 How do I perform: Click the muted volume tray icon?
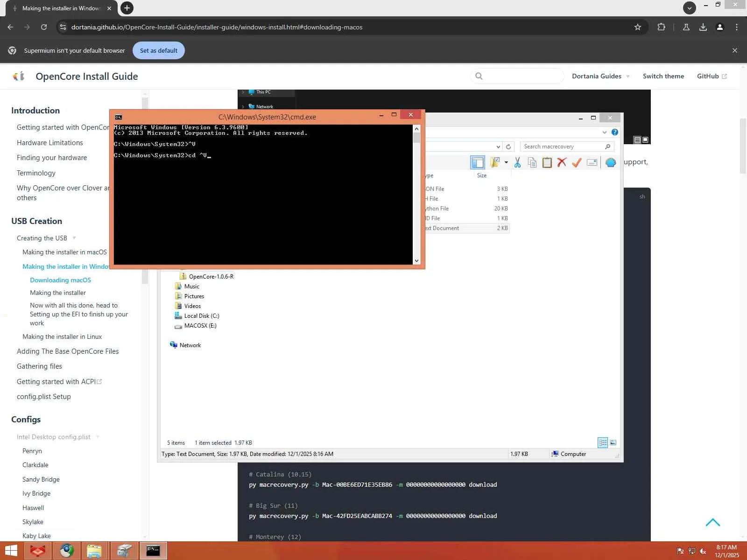(x=703, y=551)
